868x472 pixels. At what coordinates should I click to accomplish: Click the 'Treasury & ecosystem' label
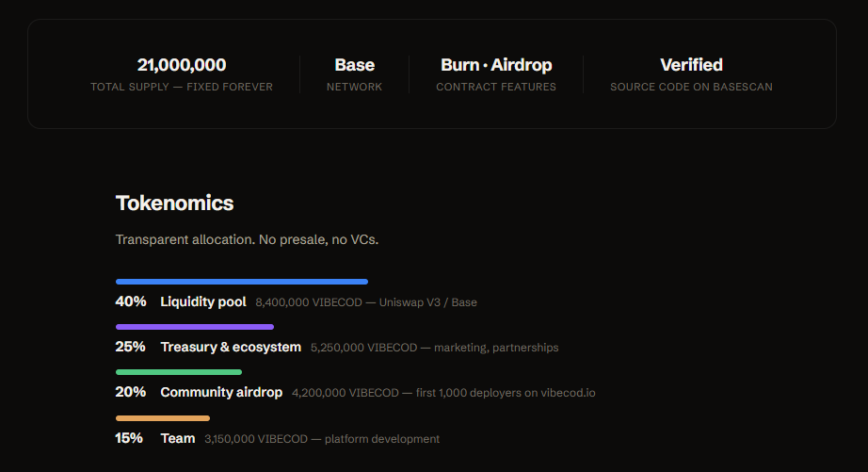tap(231, 348)
